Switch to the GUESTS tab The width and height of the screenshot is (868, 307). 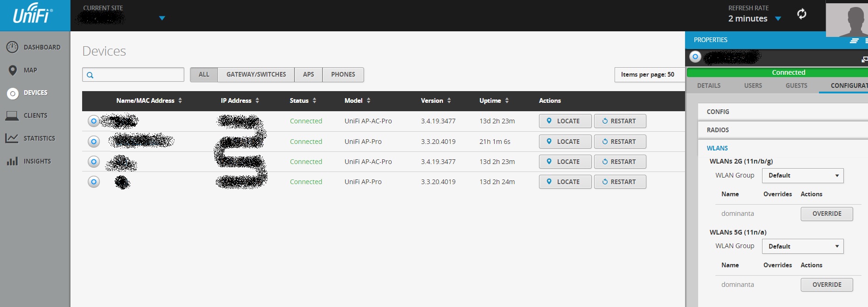[797, 86]
